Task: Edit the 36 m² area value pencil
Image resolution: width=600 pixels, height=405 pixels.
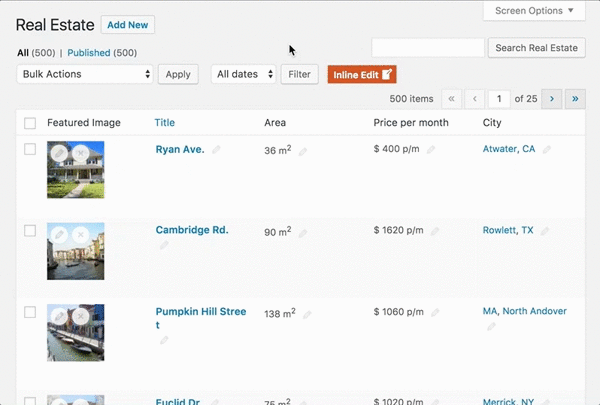Action: (x=303, y=152)
